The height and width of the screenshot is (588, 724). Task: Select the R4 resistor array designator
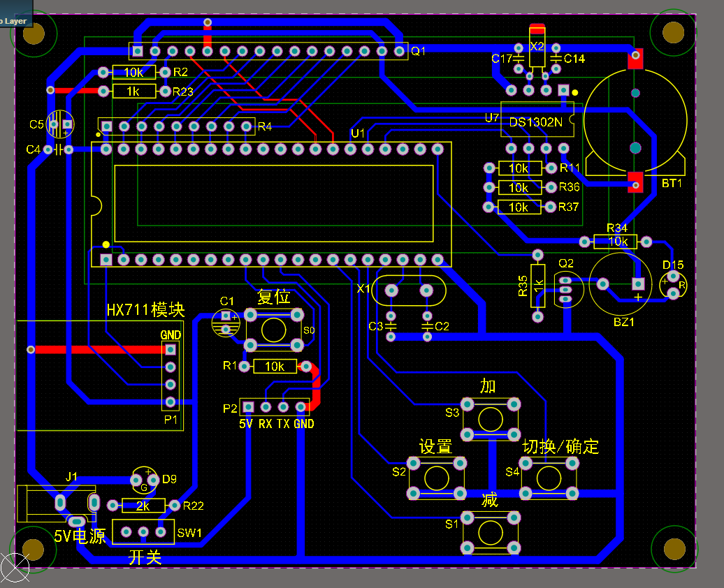point(265,126)
